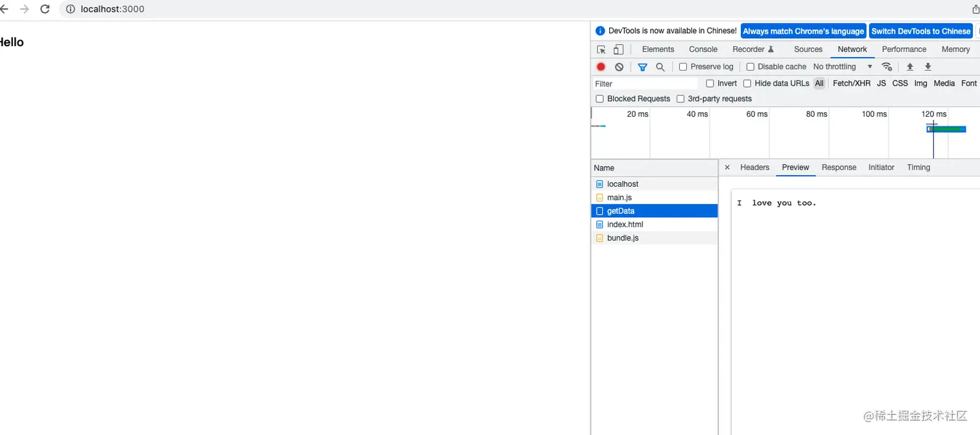Close the request details pane (x)
This screenshot has width=980, height=435.
[x=727, y=167]
